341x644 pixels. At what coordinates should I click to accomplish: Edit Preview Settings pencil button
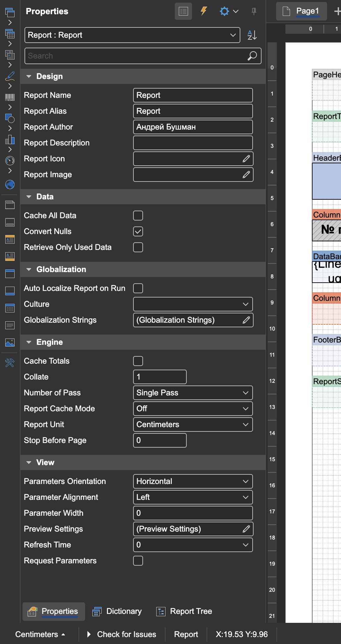[x=246, y=529]
